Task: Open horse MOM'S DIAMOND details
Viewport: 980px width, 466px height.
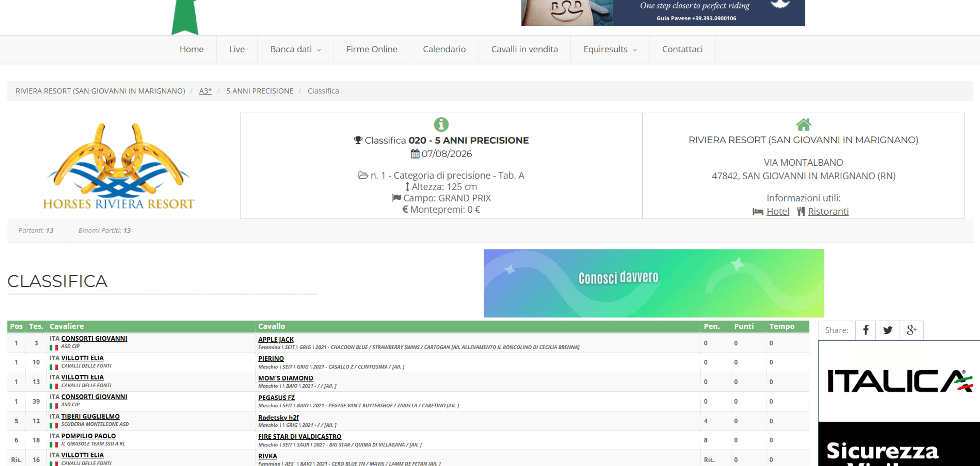Action: [x=286, y=378]
